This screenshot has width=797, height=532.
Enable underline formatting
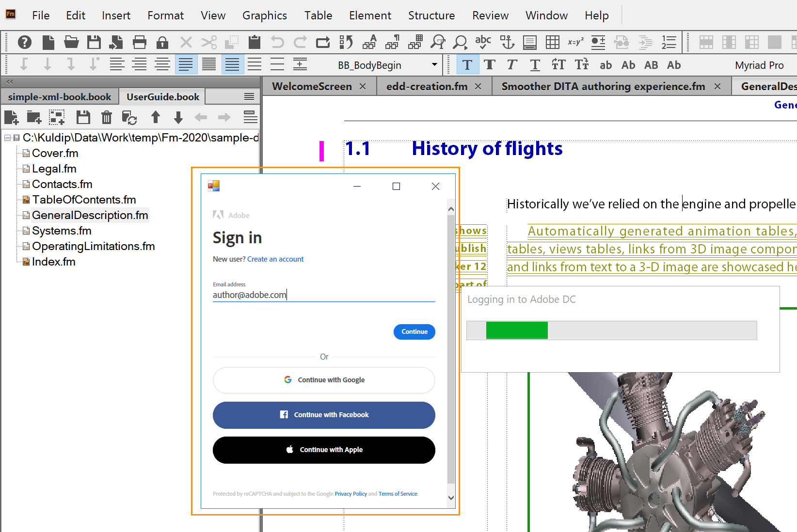[x=535, y=64]
